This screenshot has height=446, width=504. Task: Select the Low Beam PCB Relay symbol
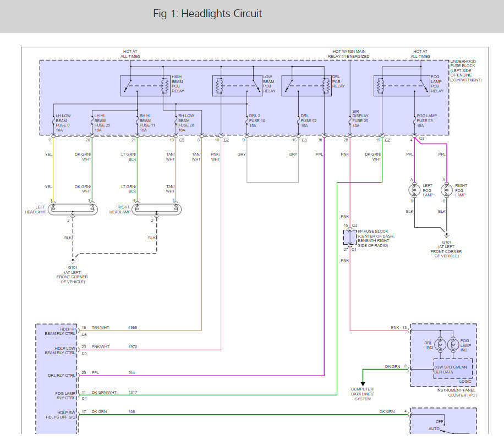(237, 86)
